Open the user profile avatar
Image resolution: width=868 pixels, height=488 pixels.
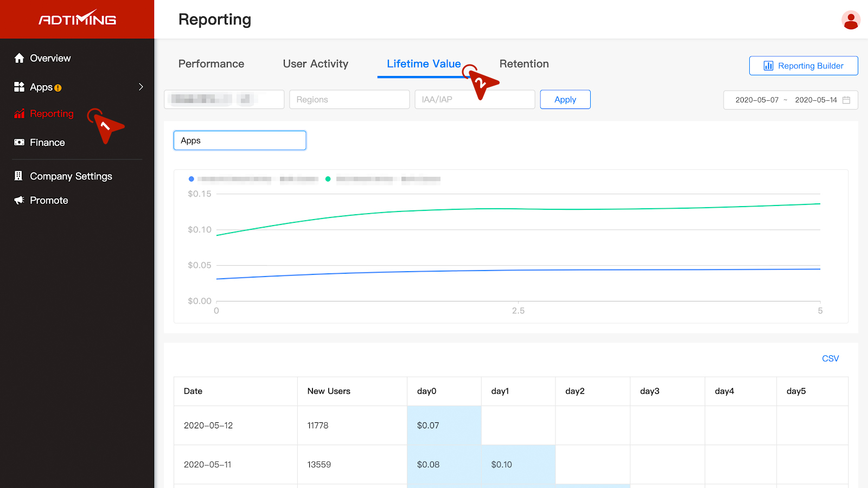851,20
